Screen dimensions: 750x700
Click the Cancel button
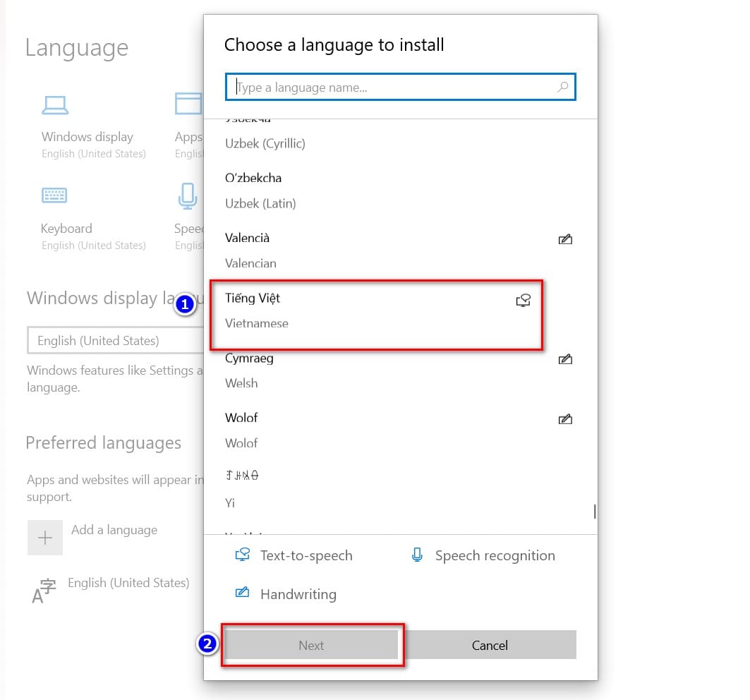[x=490, y=646]
